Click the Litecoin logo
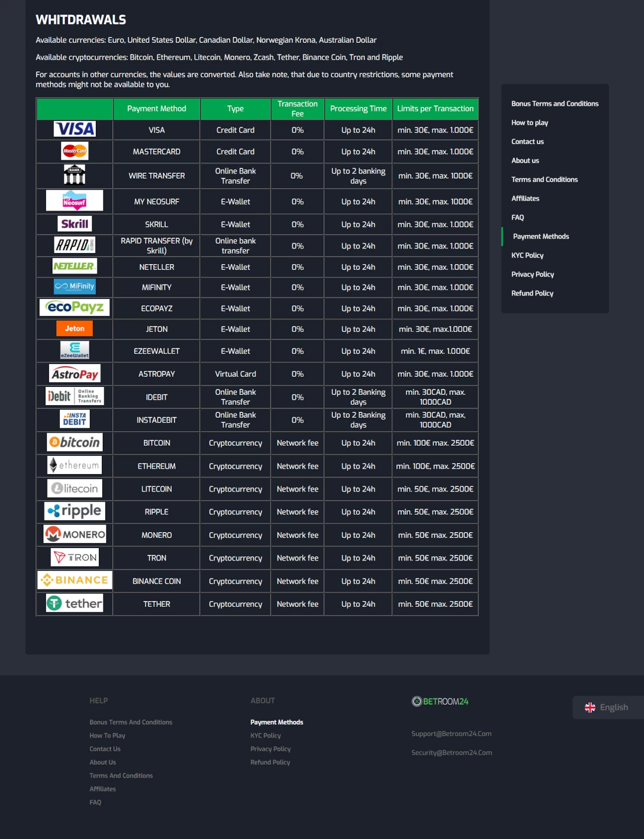Image resolution: width=644 pixels, height=839 pixels. 74,488
